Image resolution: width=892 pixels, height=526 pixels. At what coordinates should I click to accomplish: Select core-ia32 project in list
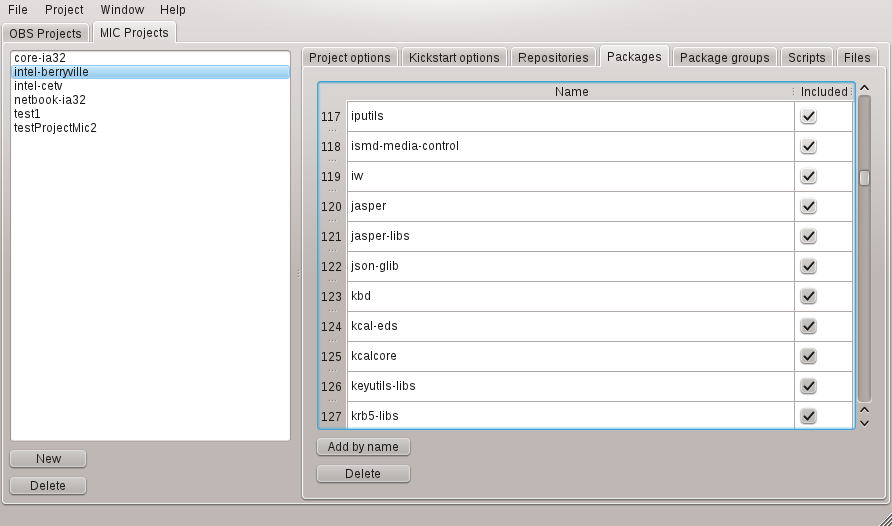[150, 58]
